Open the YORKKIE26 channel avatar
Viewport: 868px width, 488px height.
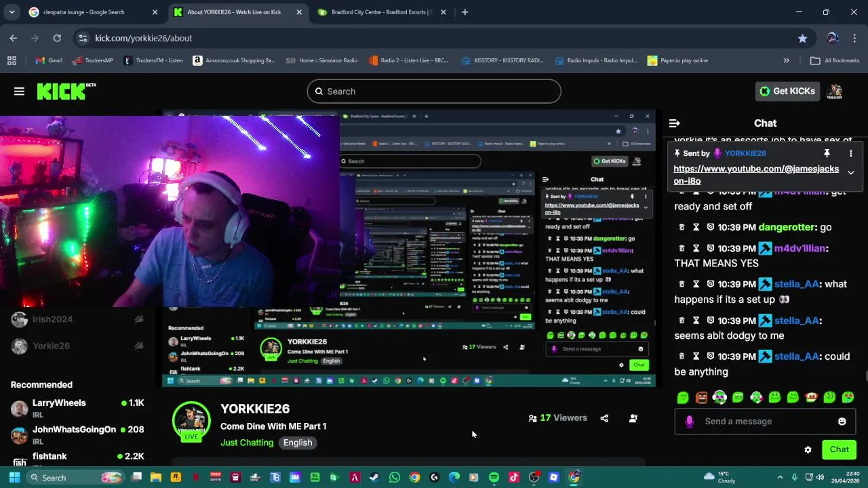pos(191,421)
